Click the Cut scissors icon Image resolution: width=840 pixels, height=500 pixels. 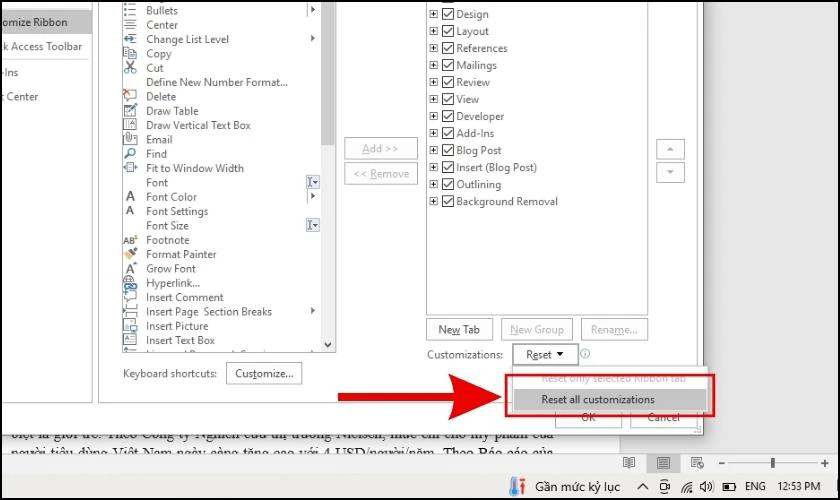point(130,68)
